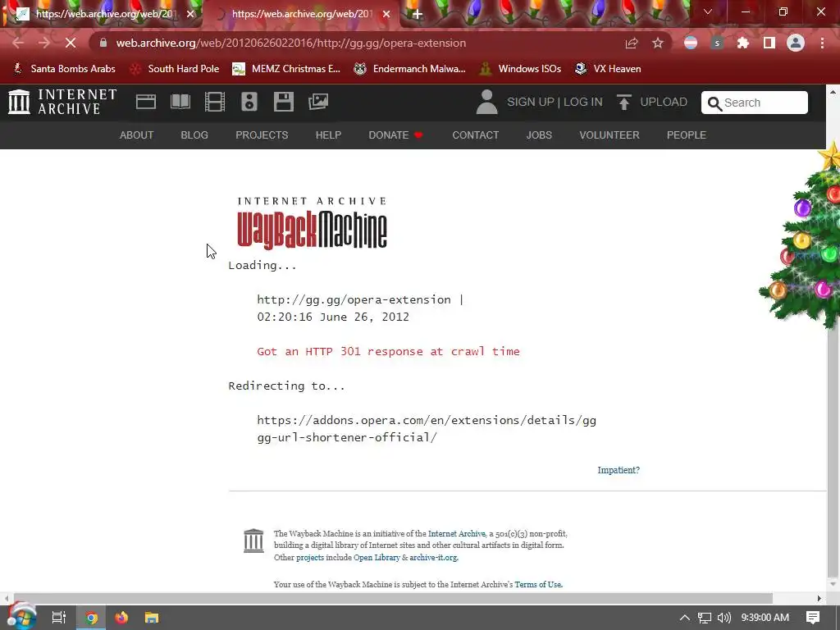Open the Chrome profile avatar
The width and height of the screenshot is (840, 630).
tap(796, 43)
